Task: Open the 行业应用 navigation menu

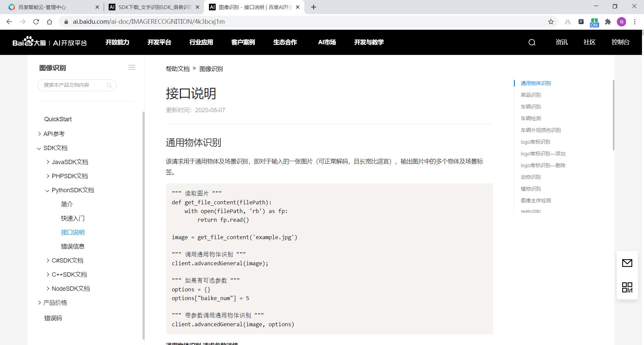Action: click(x=201, y=42)
